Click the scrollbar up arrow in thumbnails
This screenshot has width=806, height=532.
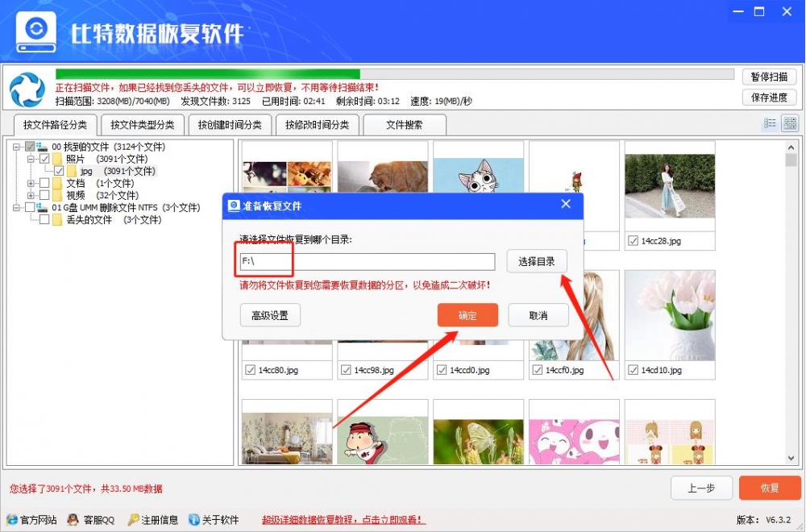click(791, 148)
